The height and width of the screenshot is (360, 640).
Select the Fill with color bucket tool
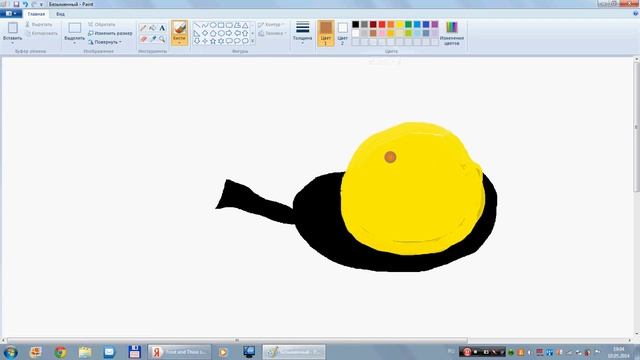point(152,28)
